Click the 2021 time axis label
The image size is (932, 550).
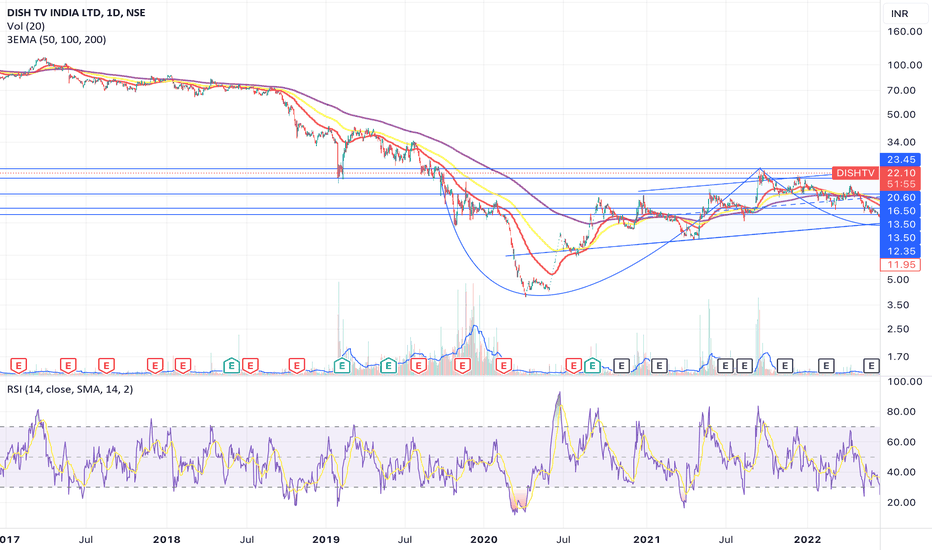coord(647,540)
